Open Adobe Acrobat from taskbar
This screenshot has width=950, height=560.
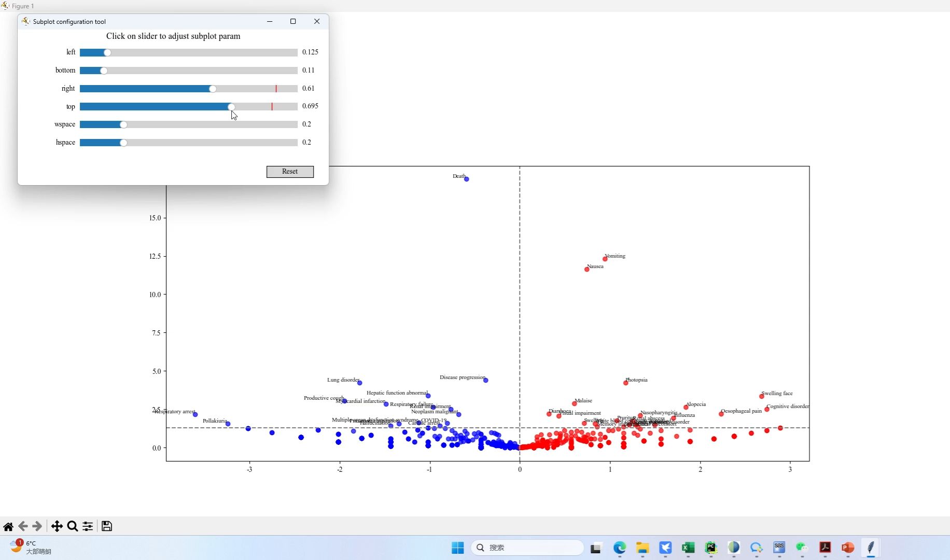(x=825, y=548)
